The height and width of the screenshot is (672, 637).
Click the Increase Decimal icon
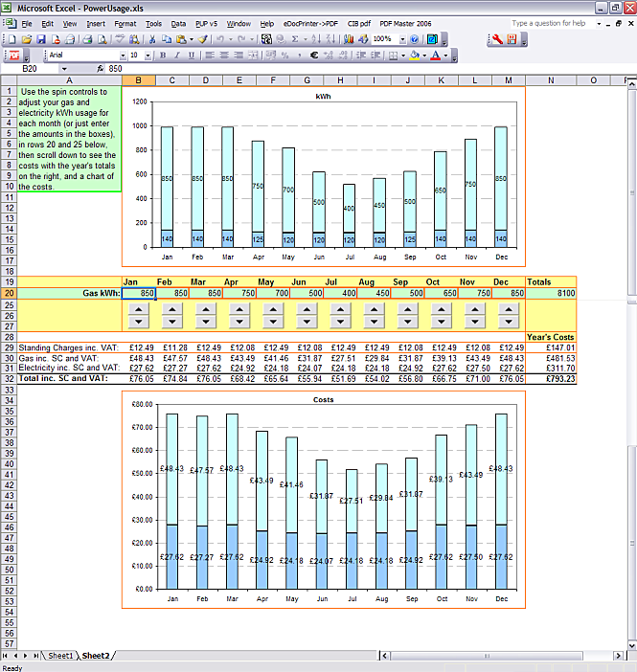[x=329, y=56]
